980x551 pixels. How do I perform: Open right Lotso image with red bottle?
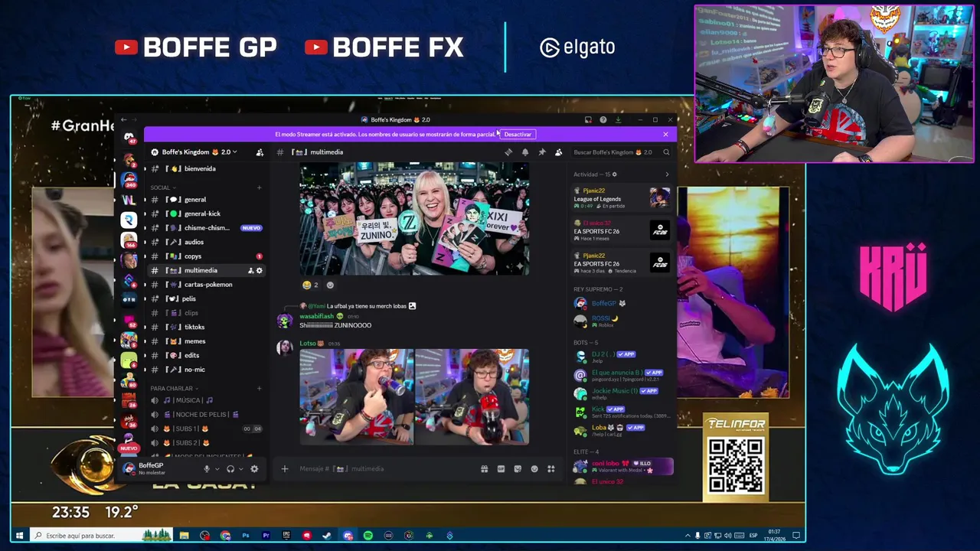[x=472, y=396]
